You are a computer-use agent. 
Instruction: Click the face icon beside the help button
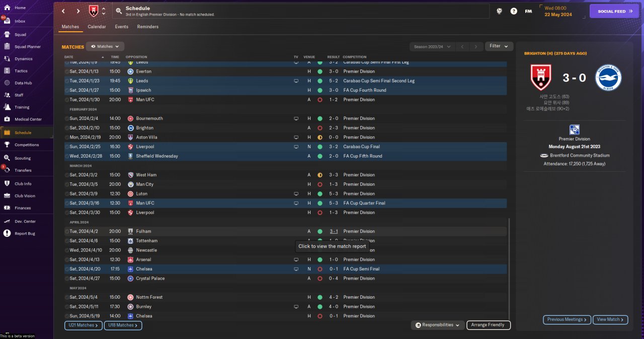(x=499, y=11)
